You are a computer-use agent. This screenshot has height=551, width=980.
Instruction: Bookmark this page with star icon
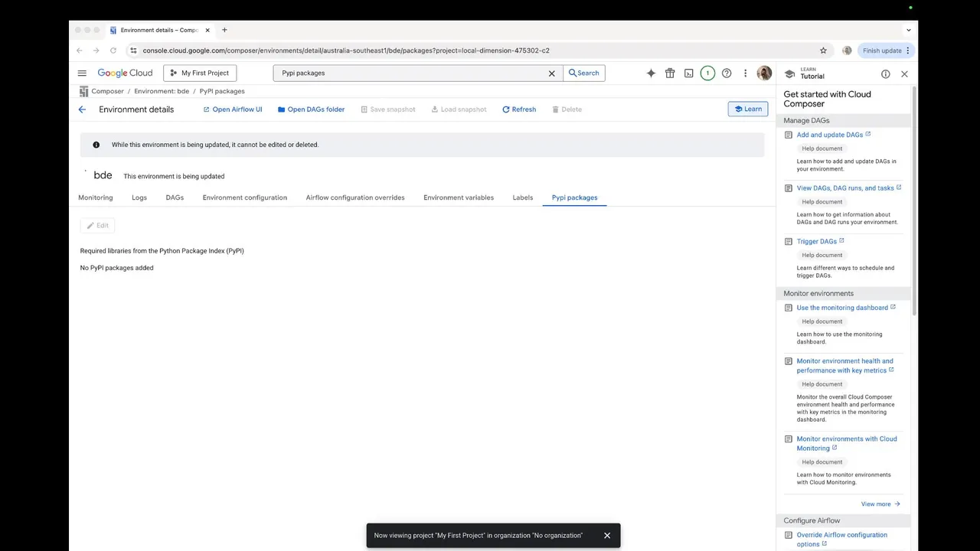[x=824, y=51]
